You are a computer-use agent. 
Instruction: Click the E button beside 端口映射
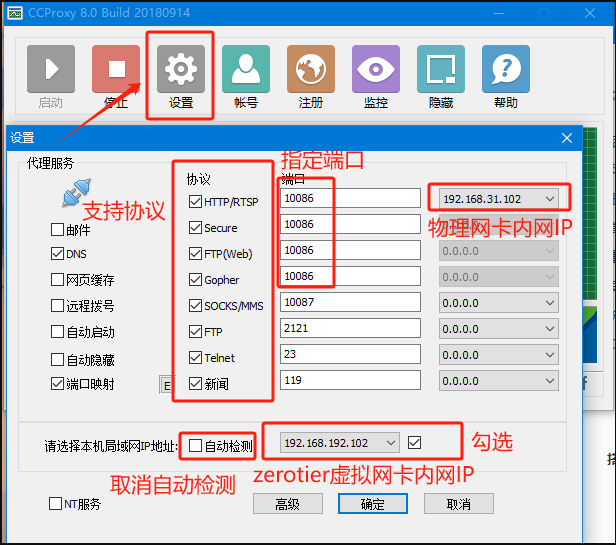[x=167, y=385]
